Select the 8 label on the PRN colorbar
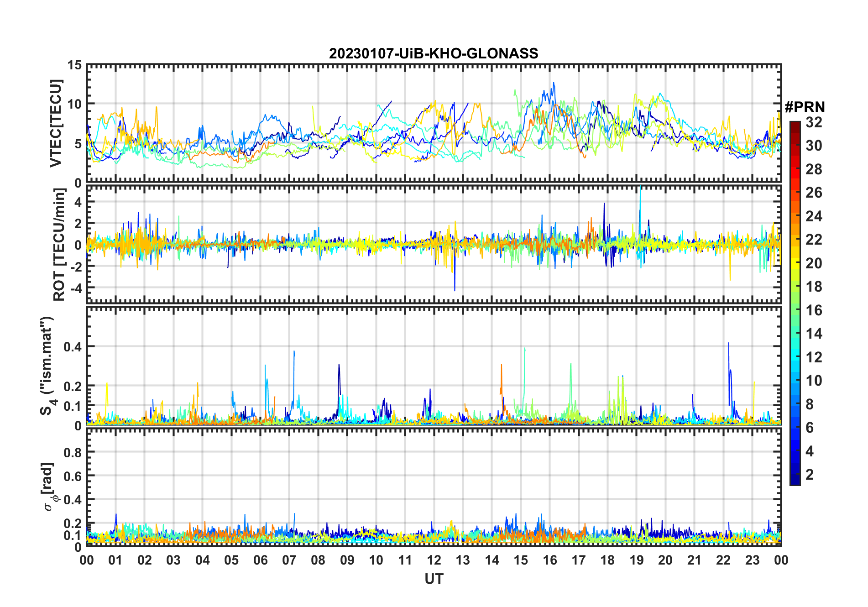 coord(810,404)
